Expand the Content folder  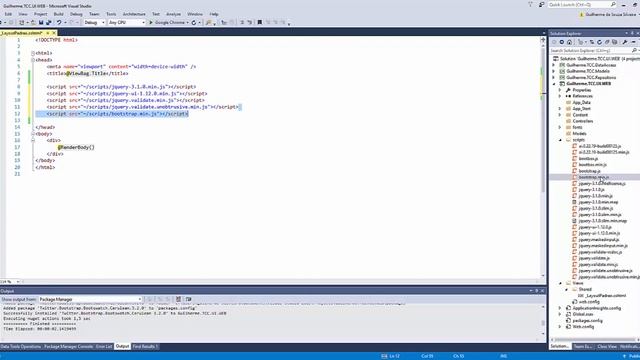[x=560, y=115]
